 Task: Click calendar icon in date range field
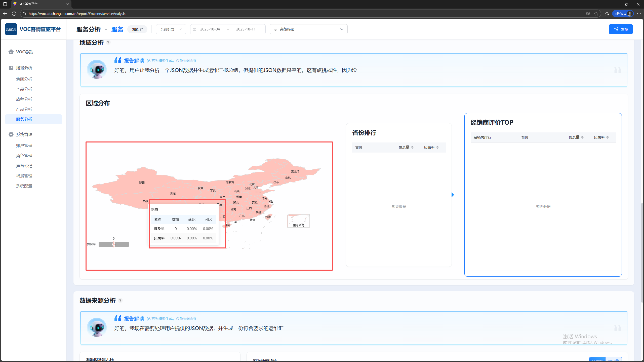click(194, 29)
